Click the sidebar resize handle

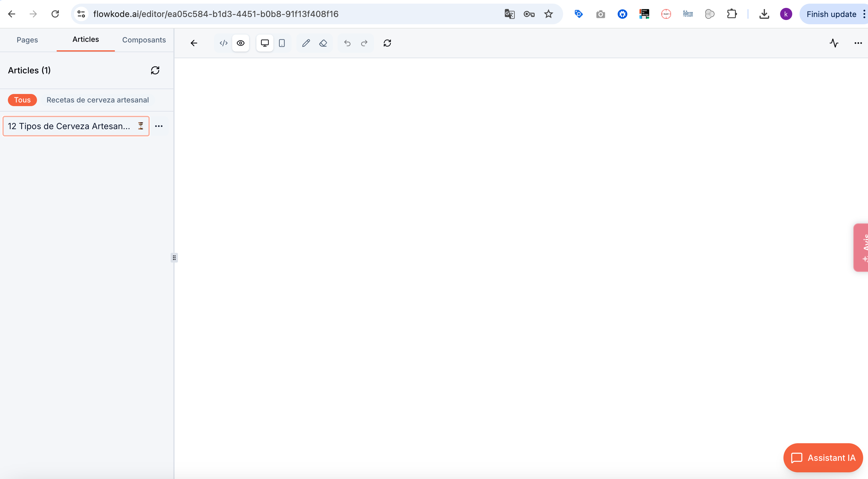coord(174,257)
